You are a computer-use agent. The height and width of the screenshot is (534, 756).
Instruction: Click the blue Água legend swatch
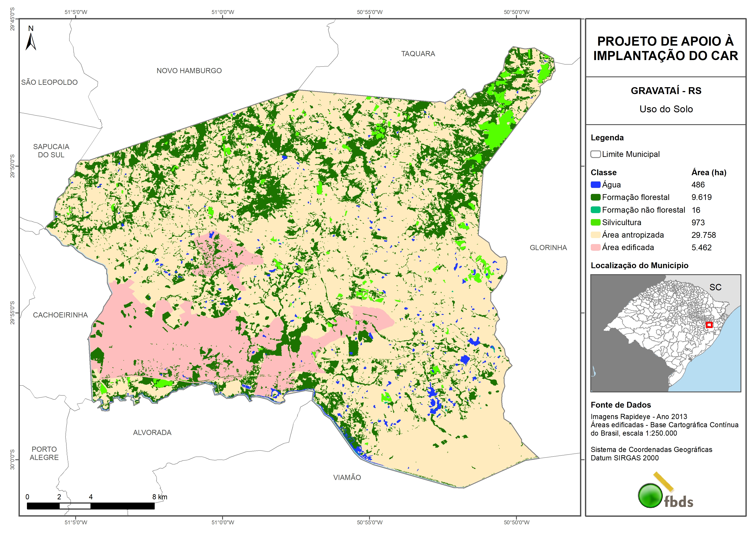tap(595, 185)
